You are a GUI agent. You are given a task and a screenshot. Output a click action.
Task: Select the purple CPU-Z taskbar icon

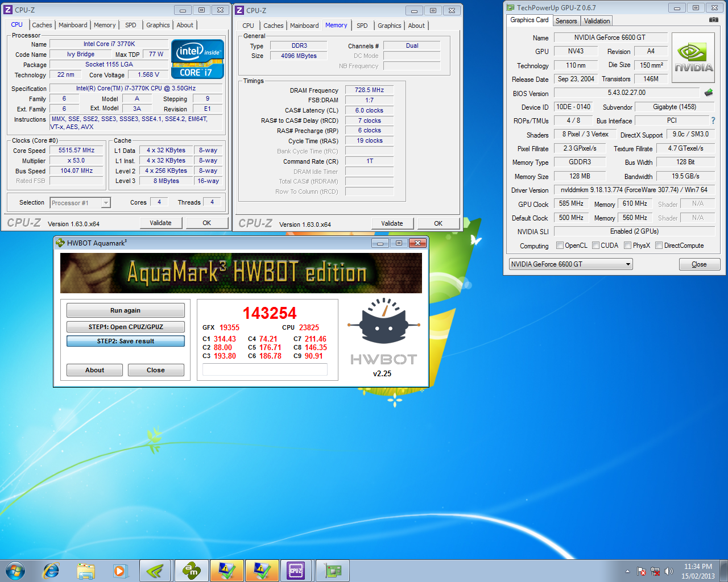296,571
